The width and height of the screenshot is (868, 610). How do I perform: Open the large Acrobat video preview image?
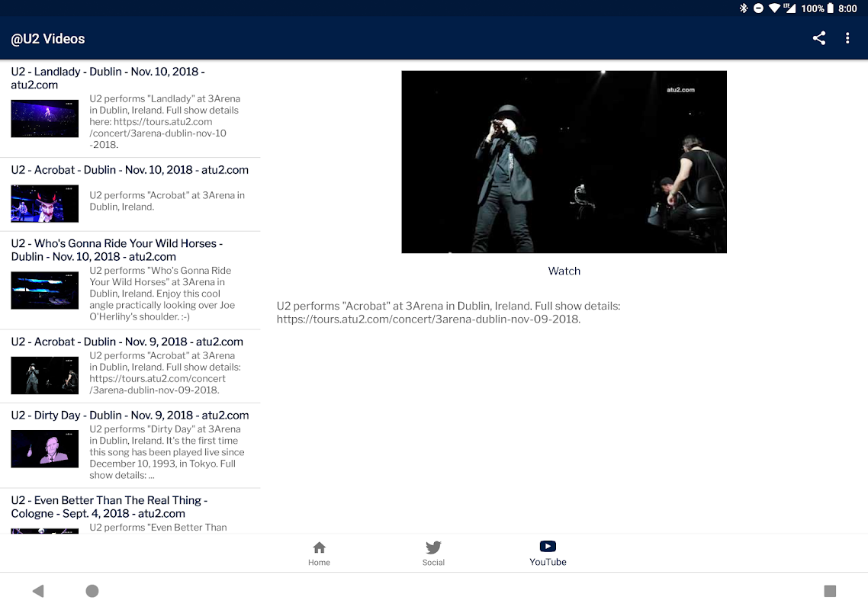564,162
